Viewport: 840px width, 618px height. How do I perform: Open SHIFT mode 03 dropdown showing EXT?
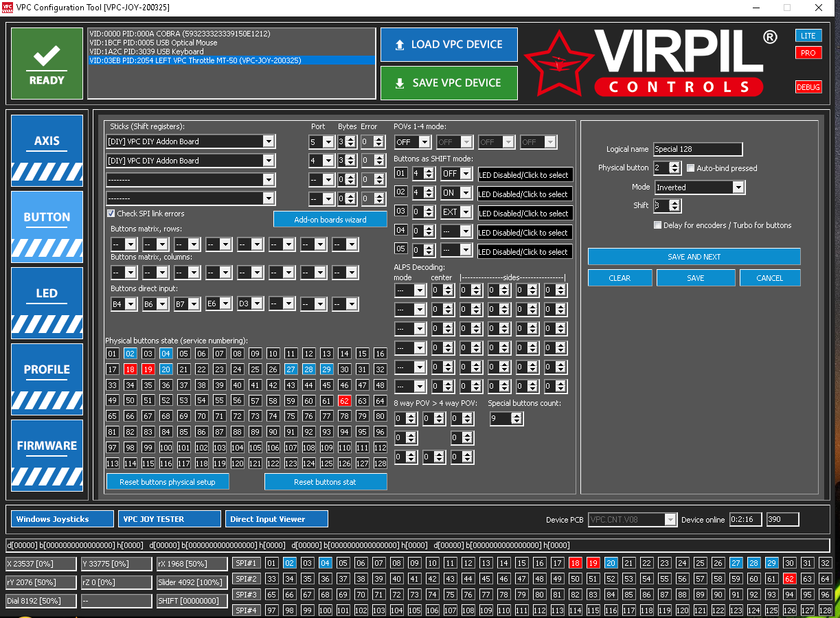pos(456,212)
